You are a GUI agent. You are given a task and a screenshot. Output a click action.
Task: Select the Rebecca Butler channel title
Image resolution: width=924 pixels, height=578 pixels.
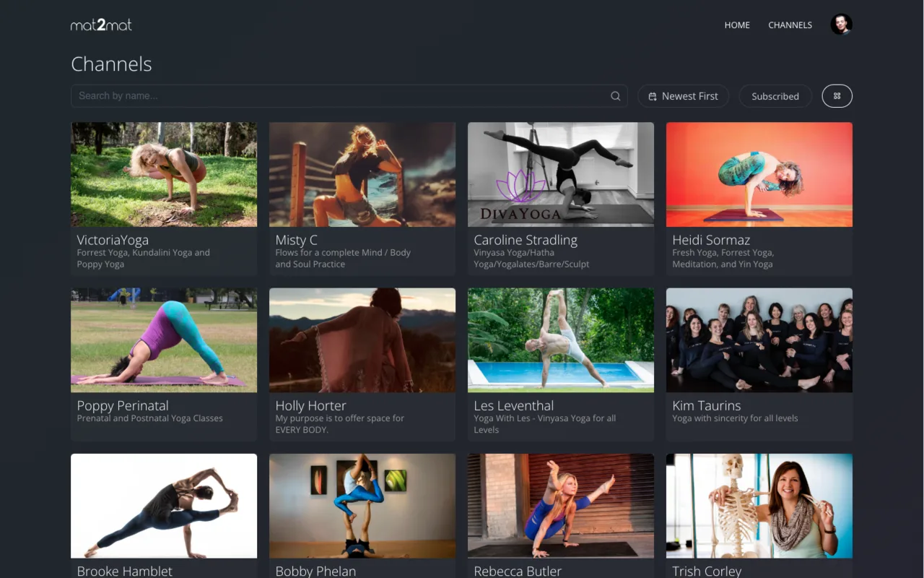(518, 571)
